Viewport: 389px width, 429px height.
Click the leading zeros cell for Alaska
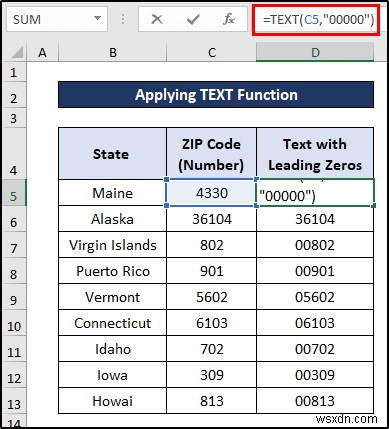[x=315, y=219]
